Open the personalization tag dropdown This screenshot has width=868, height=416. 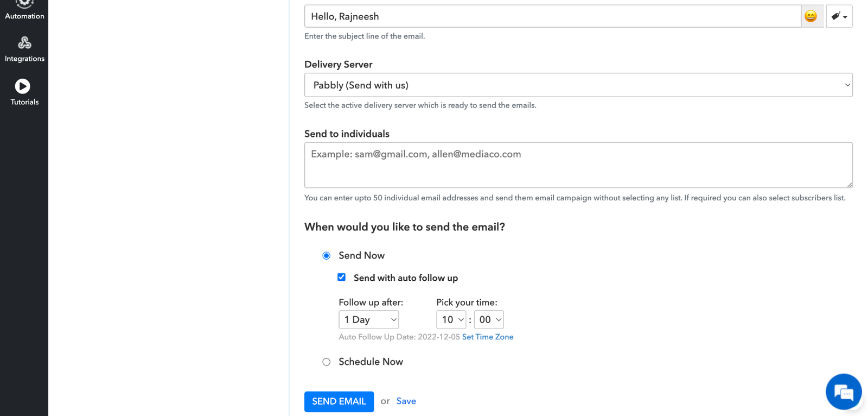(x=839, y=16)
